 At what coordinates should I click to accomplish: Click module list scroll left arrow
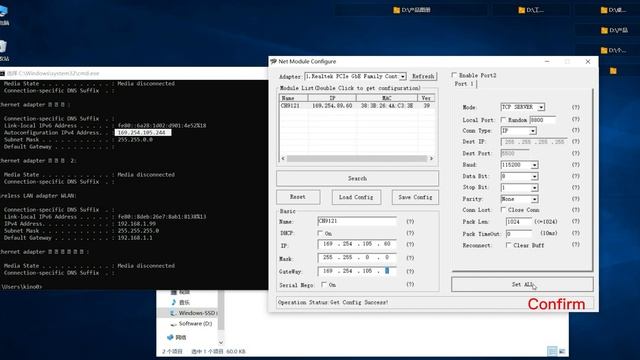click(x=283, y=158)
